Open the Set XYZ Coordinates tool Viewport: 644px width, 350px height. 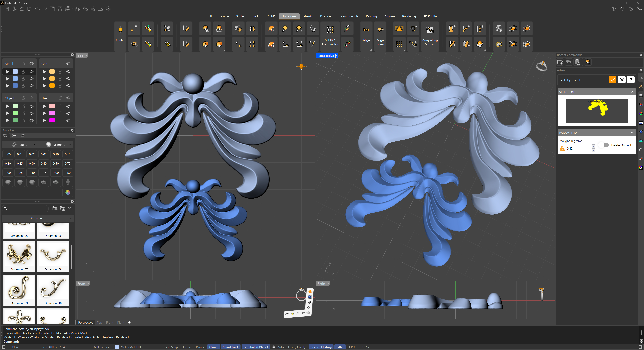(330, 35)
